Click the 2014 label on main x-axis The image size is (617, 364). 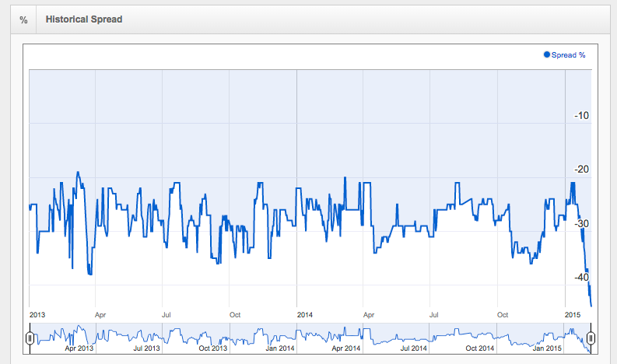click(305, 315)
